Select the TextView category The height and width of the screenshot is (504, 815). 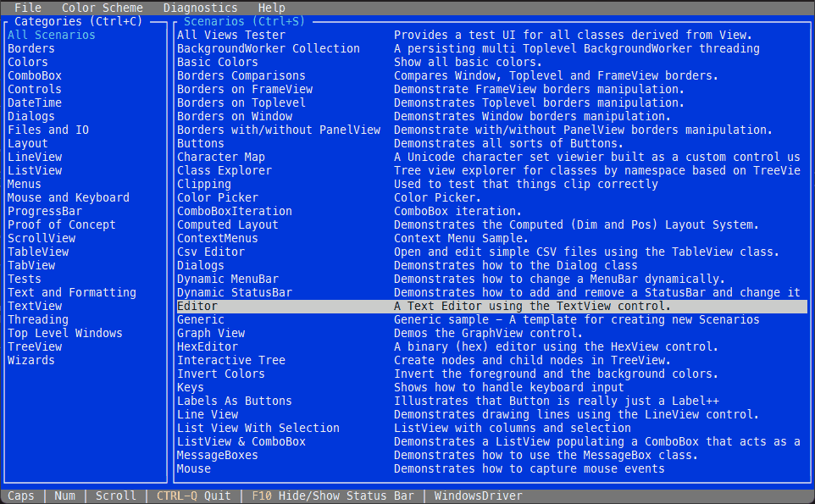pos(34,305)
